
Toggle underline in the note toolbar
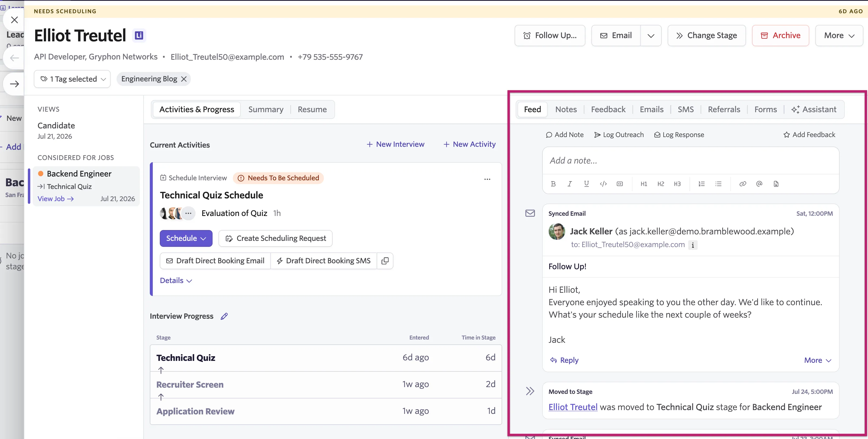coord(586,184)
